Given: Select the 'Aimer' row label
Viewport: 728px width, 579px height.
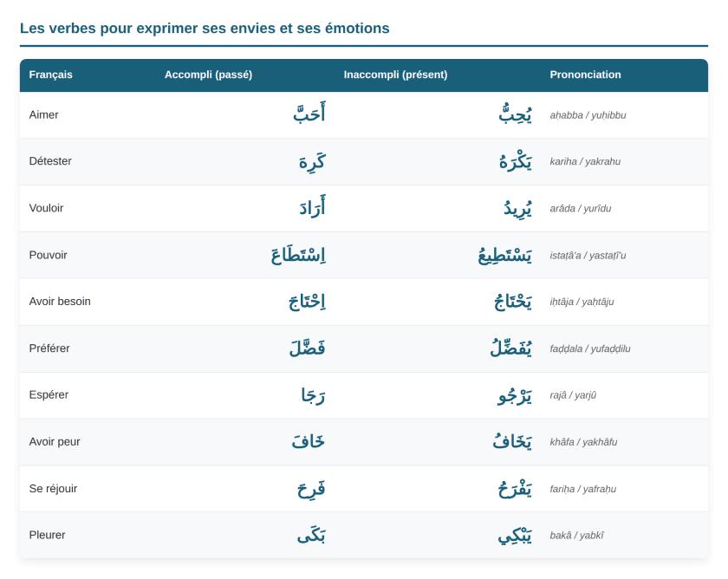Looking at the screenshot, I should [x=43, y=114].
